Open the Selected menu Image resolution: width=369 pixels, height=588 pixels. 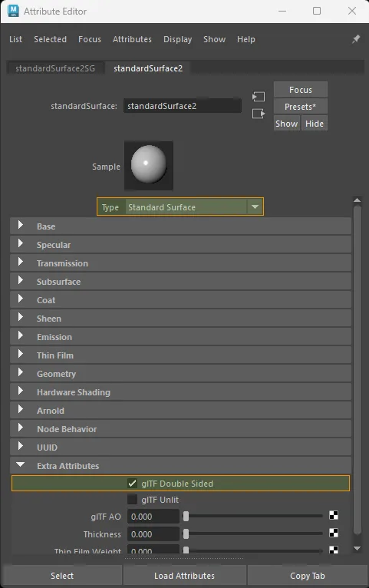click(50, 39)
